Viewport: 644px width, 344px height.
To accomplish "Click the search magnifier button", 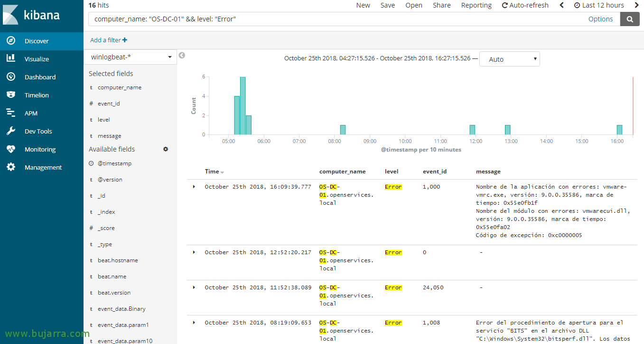I will pyautogui.click(x=630, y=19).
